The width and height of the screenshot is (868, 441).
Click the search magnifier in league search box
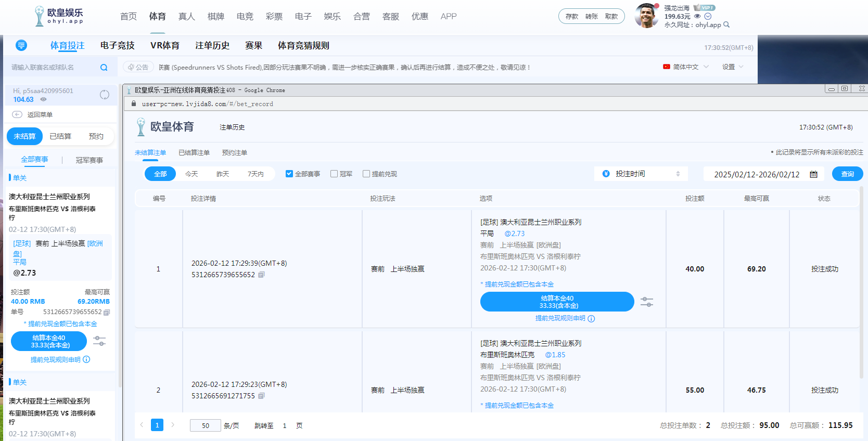pyautogui.click(x=104, y=68)
